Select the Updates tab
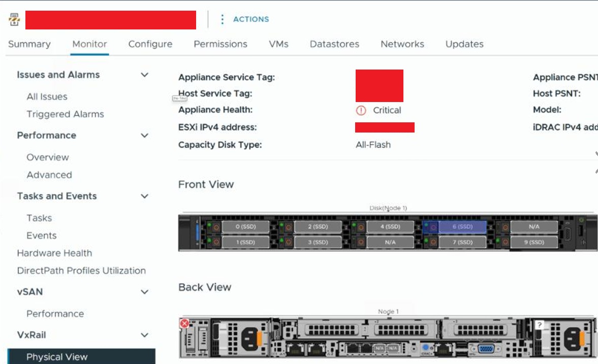598x364 pixels. pyautogui.click(x=464, y=44)
